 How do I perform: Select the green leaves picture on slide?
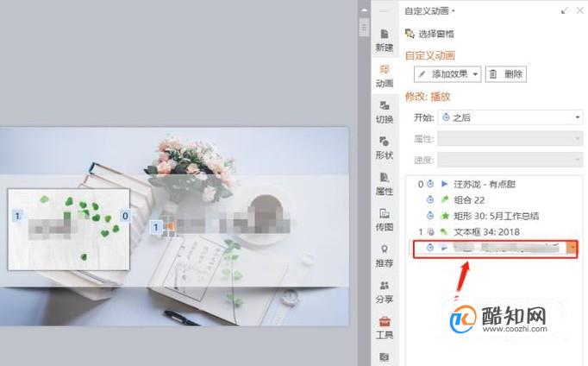(x=69, y=229)
